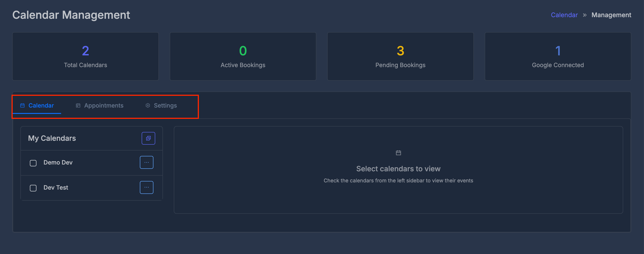Click the Dev Test calendar name
Screen dimensions: 644x254
[56, 187]
